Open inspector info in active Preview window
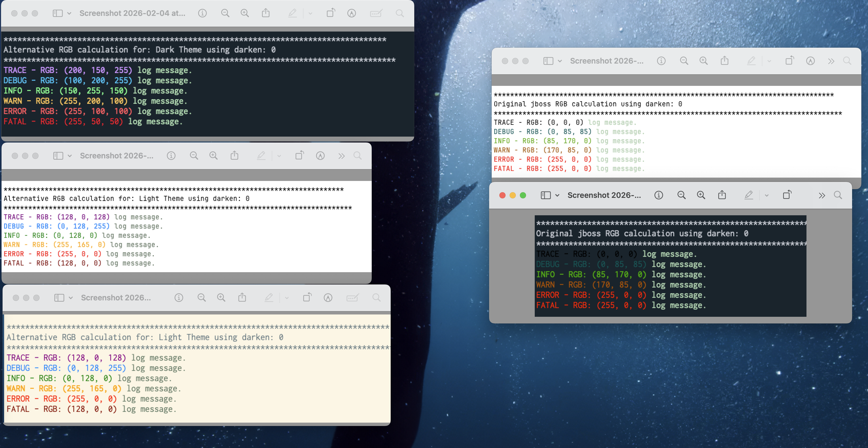This screenshot has width=868, height=448. [x=659, y=195]
